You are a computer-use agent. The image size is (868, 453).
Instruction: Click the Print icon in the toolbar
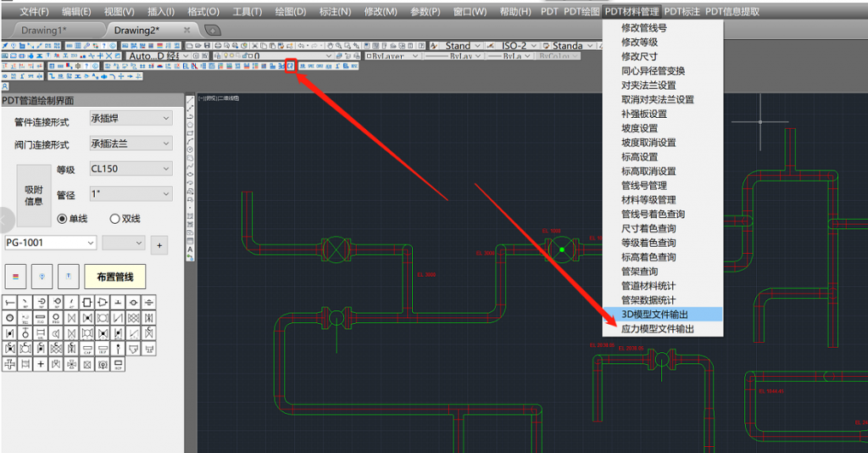coord(218,45)
